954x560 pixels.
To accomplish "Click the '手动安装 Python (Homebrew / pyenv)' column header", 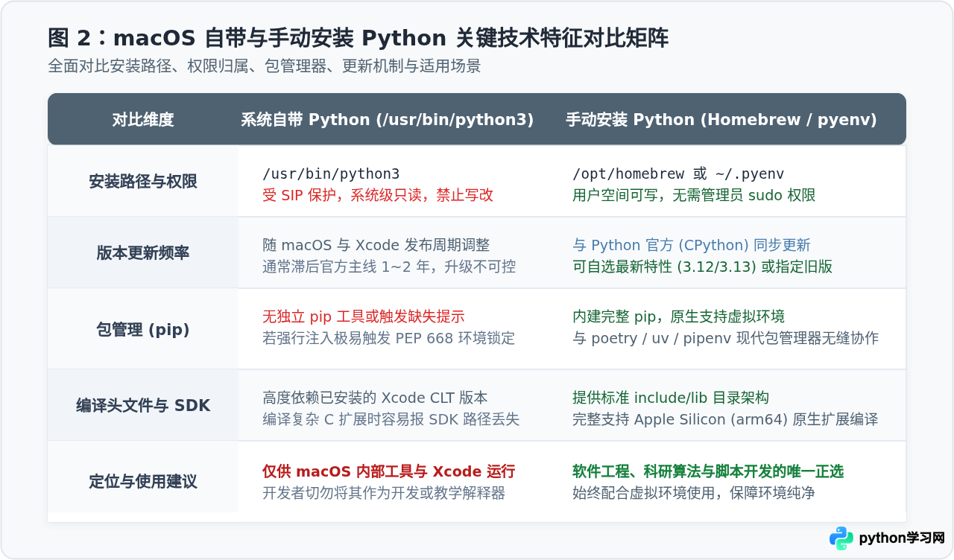I will click(721, 120).
